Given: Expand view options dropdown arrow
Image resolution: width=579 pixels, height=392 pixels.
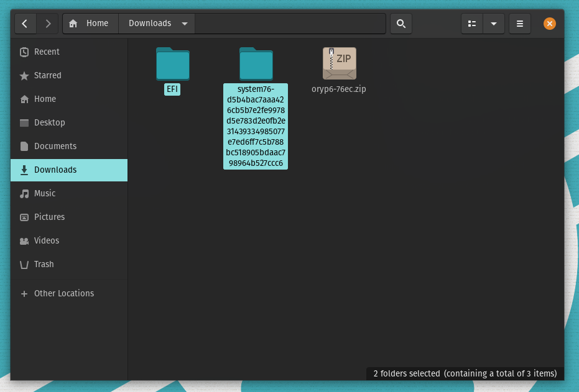Looking at the screenshot, I should pos(493,24).
